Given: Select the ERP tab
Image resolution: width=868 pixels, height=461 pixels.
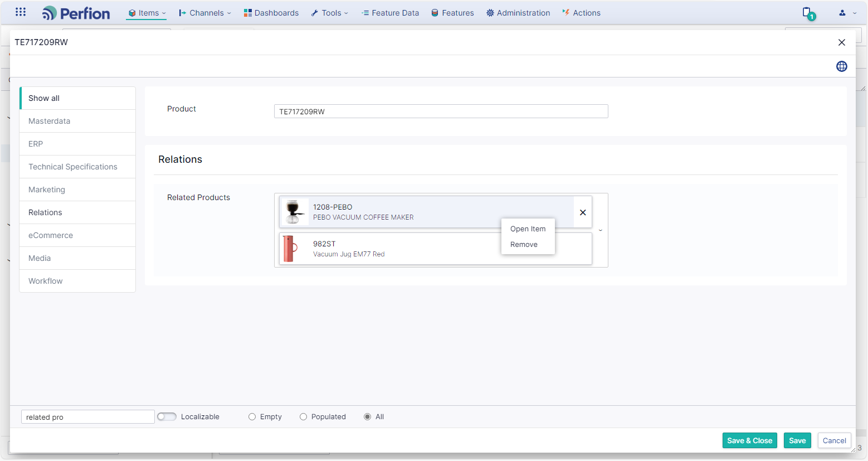Looking at the screenshot, I should (77, 144).
